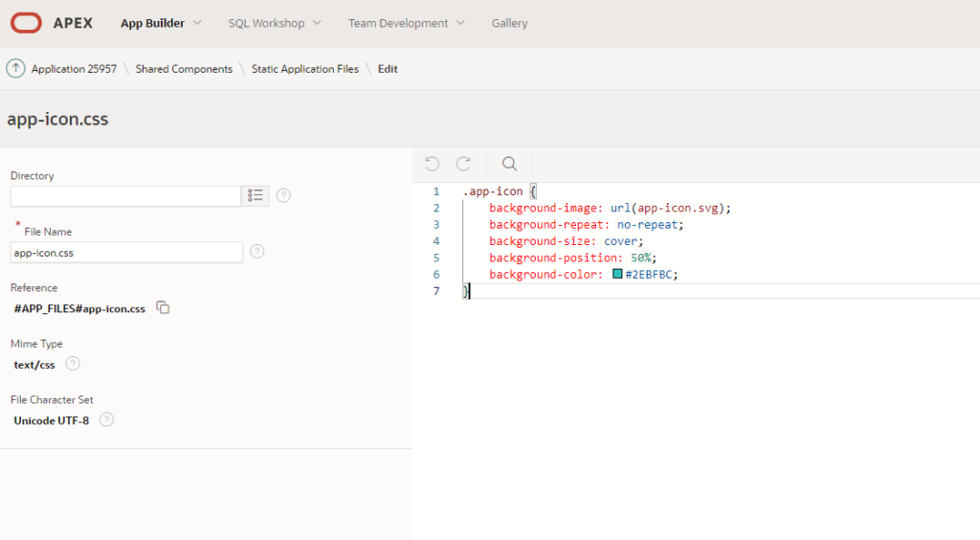
Task: Click help icon next to Unicode UTF-8
Action: [x=107, y=419]
